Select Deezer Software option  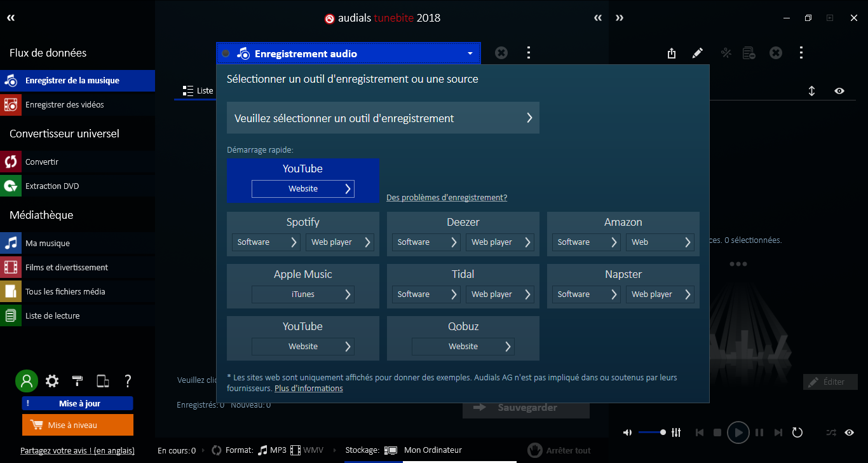tap(426, 242)
